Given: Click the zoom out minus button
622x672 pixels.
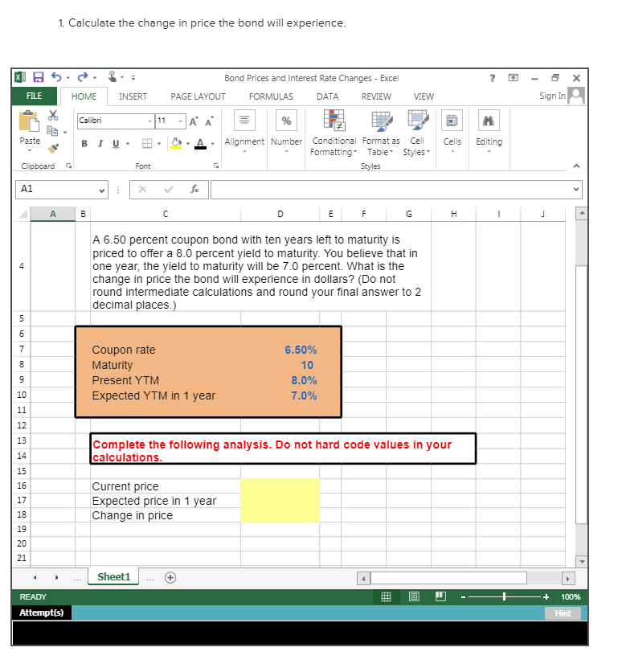Looking at the screenshot, I should point(463,597).
